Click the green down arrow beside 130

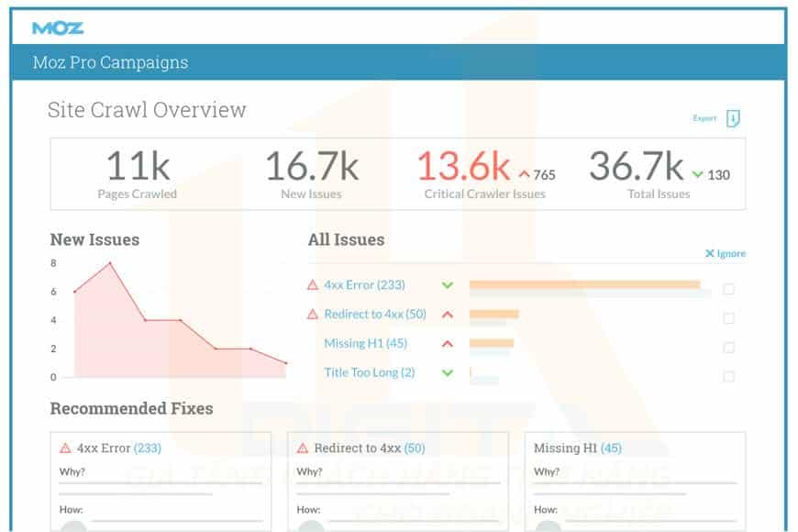point(698,174)
